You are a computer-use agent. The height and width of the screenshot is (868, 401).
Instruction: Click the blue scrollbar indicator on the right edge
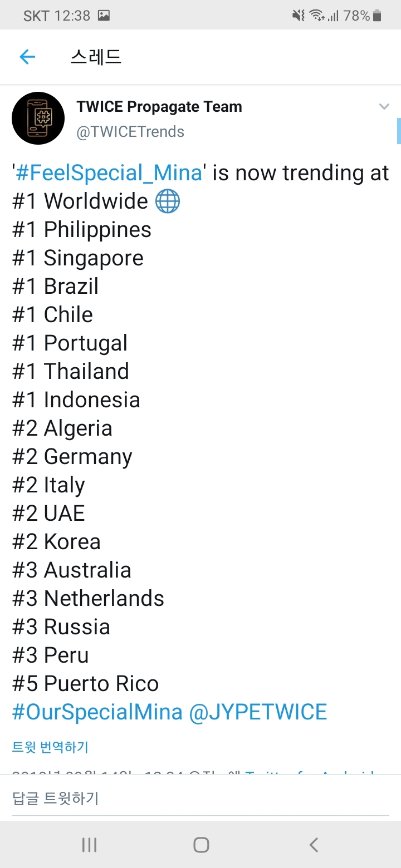398,131
